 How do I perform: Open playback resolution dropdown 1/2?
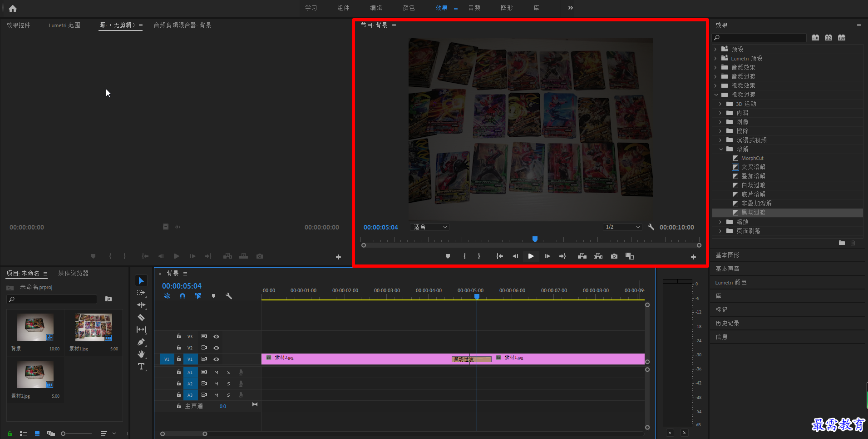(x=622, y=227)
